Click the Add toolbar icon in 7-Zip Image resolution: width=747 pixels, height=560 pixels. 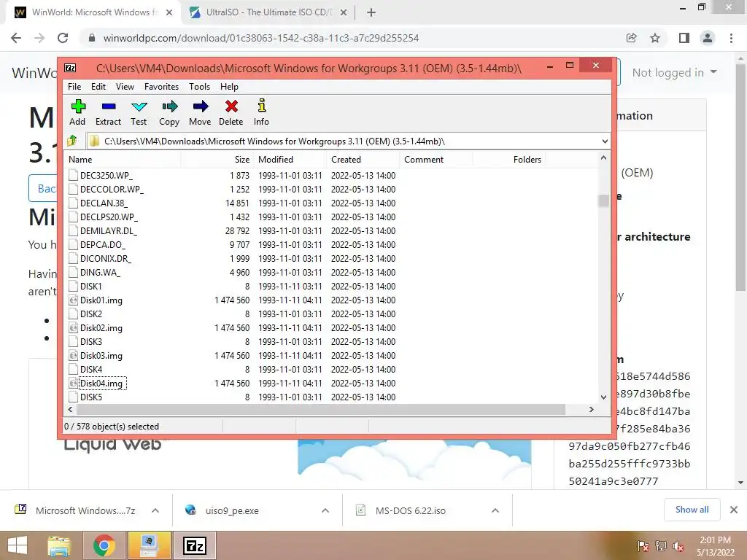pos(77,106)
